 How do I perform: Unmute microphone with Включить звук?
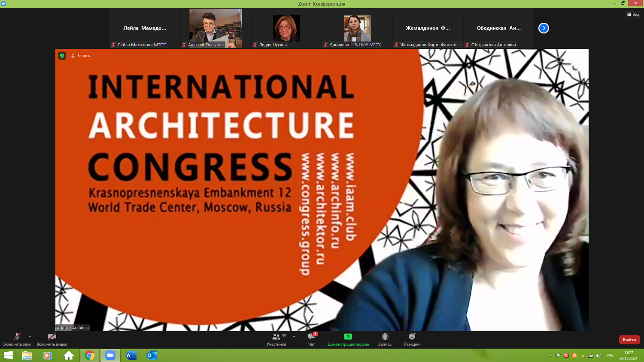17,339
